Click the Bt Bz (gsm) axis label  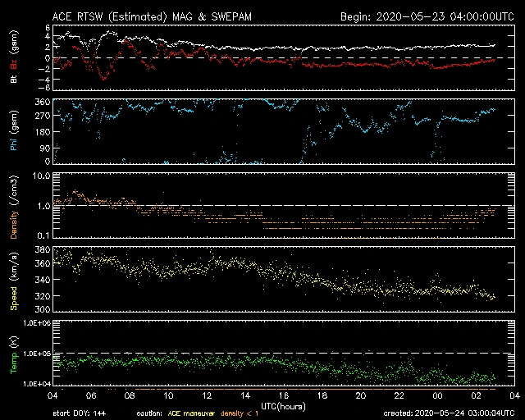click(14, 57)
